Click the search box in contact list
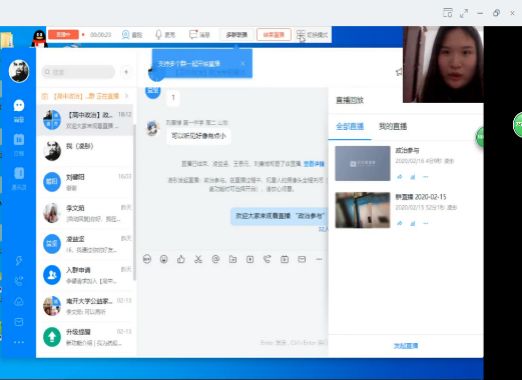Image resolution: width=522 pixels, height=380 pixels. tap(78, 72)
